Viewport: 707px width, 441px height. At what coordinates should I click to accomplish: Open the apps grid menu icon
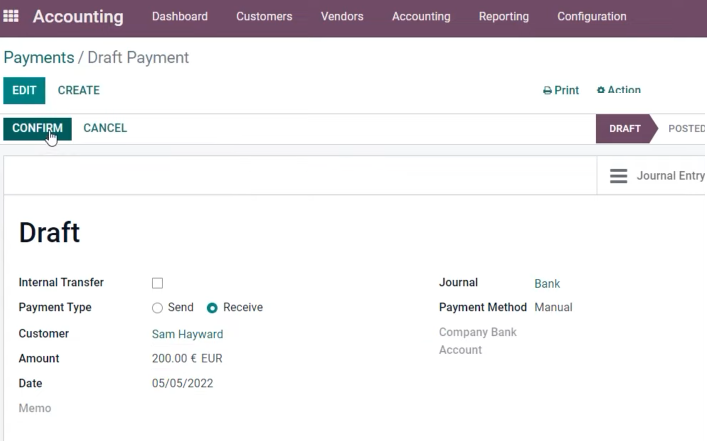[11, 16]
